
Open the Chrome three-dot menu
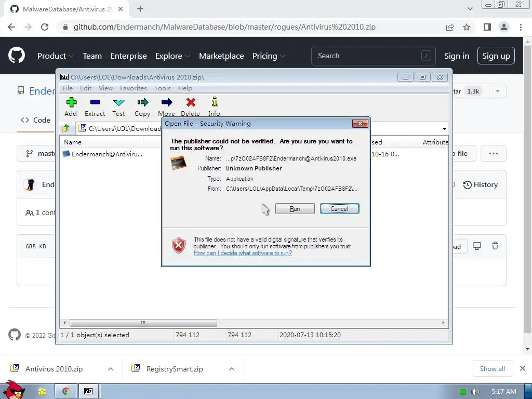pos(521,27)
